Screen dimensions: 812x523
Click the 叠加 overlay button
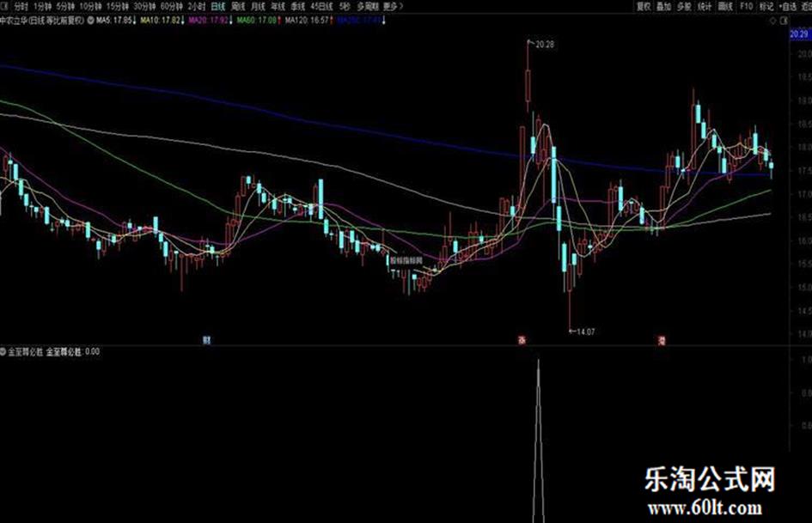tap(664, 6)
